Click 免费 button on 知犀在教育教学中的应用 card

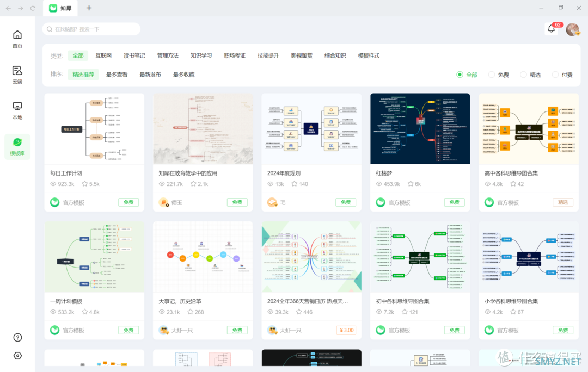pos(237,202)
